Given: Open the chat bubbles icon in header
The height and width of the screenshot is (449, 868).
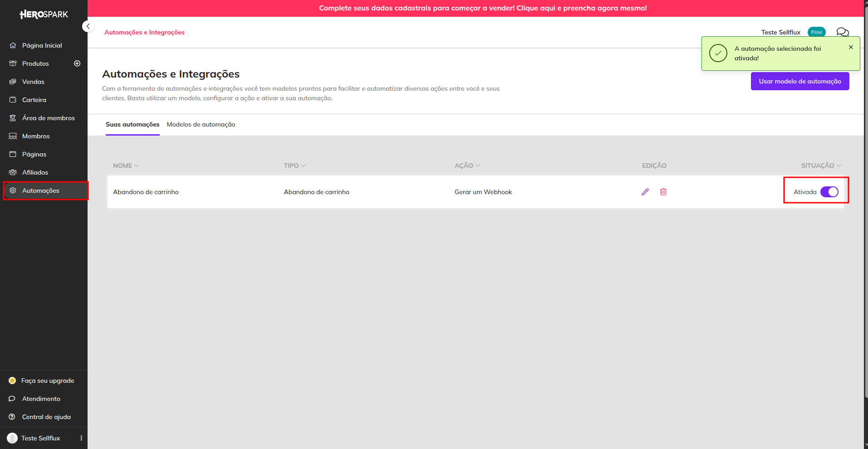Looking at the screenshot, I should coord(843,32).
